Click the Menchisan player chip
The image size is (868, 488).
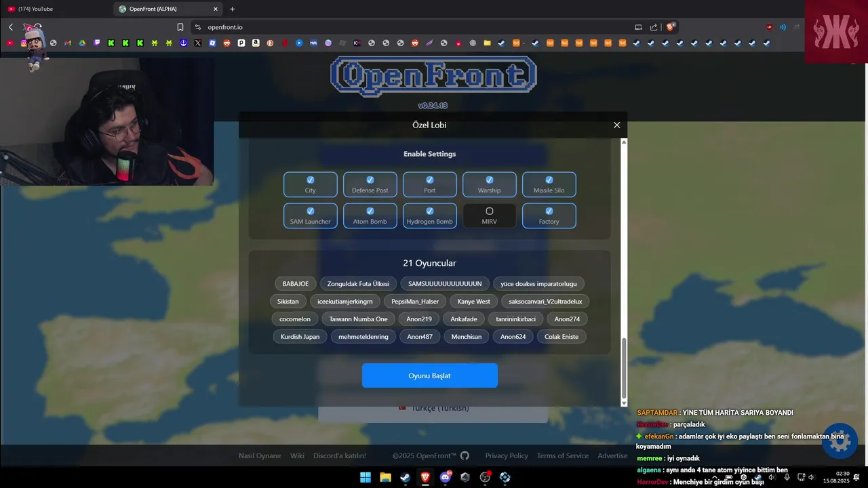pyautogui.click(x=467, y=336)
